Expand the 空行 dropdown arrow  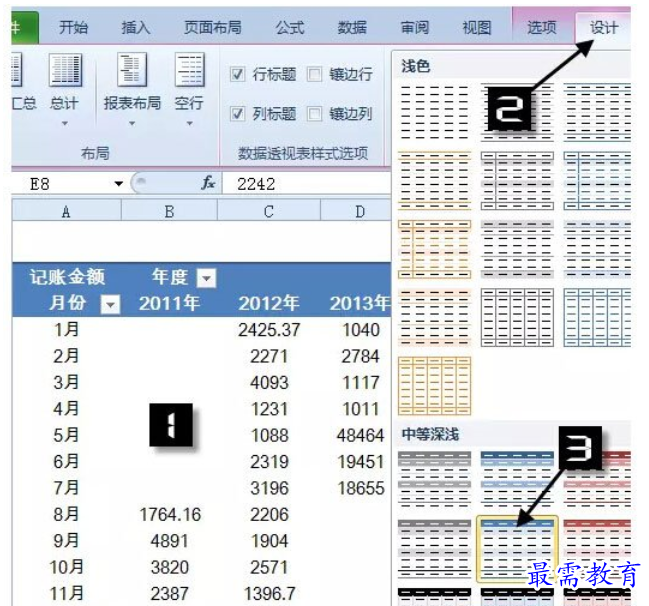point(189,123)
